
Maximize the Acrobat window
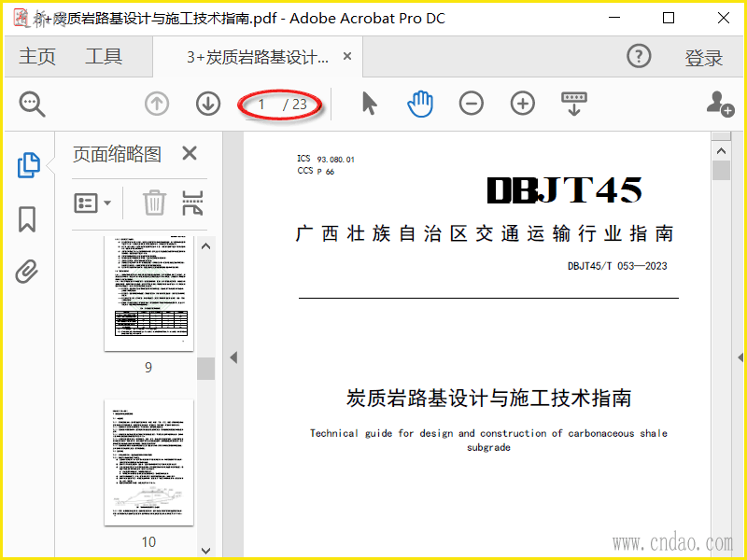669,18
